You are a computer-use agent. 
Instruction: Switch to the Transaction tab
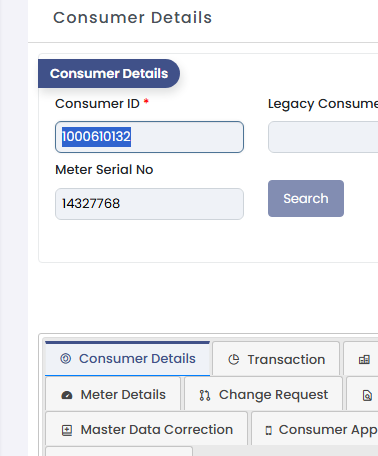276,358
